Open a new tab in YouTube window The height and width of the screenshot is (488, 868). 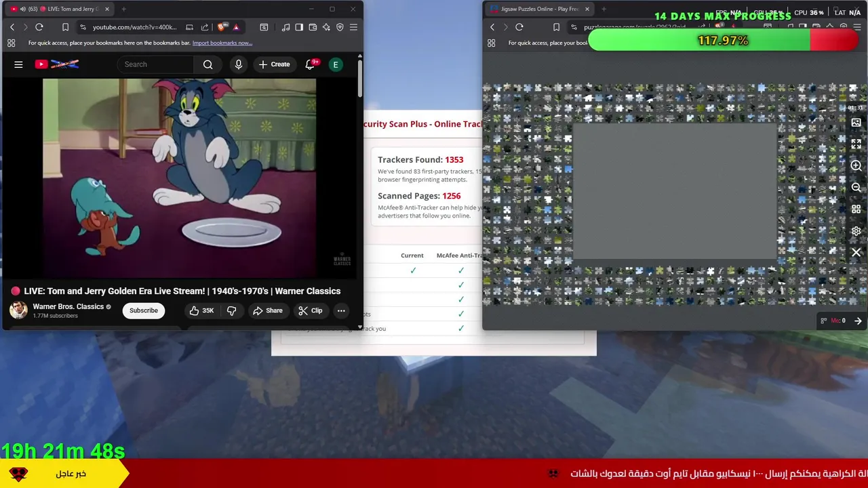[x=123, y=9]
